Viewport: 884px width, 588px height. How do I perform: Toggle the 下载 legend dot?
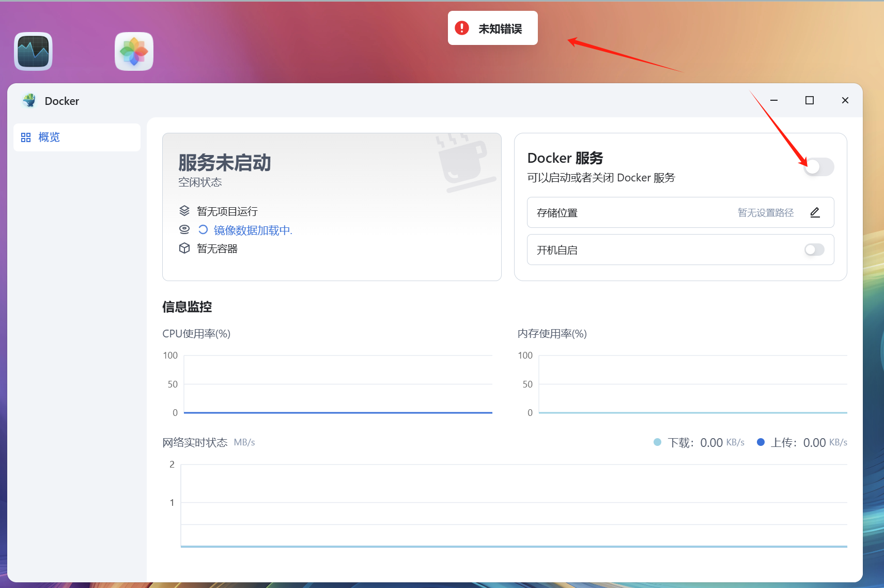657,442
